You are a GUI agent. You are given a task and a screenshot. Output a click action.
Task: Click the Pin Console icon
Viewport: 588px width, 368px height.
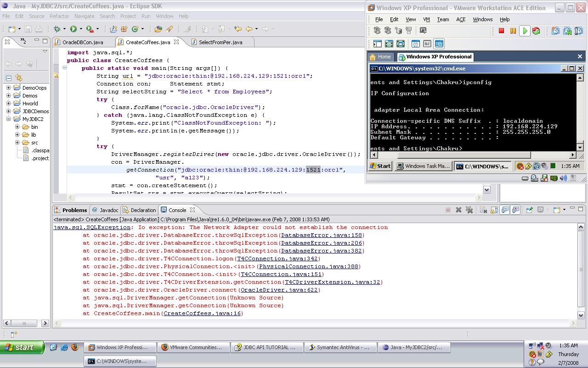[x=529, y=210]
